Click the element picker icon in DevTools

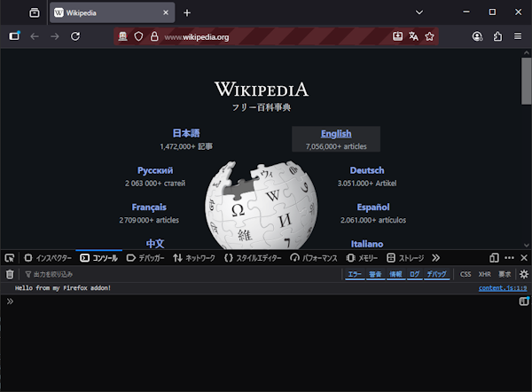tap(10, 258)
